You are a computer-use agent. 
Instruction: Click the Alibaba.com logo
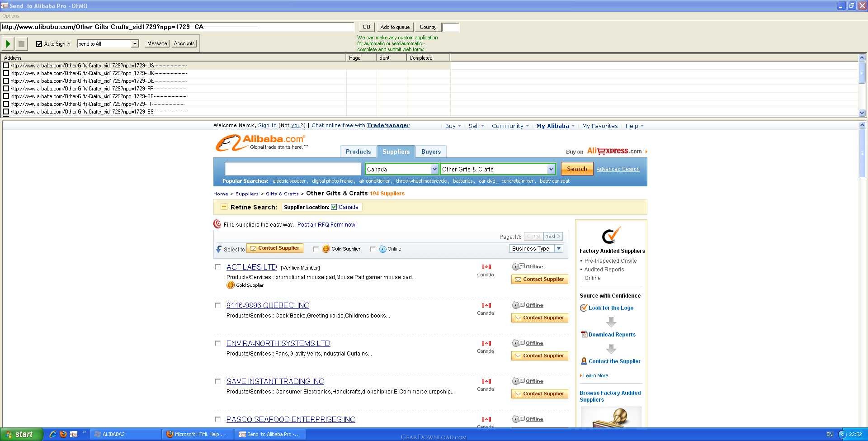click(x=261, y=142)
